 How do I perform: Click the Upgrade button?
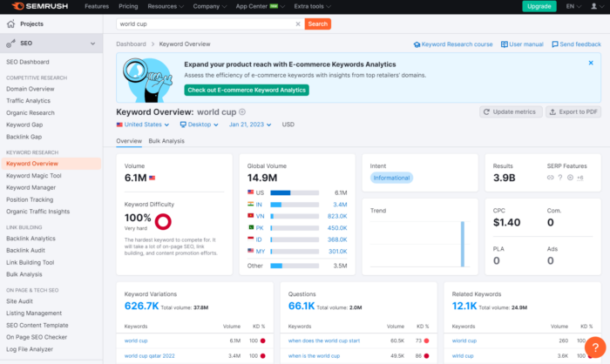click(x=539, y=6)
